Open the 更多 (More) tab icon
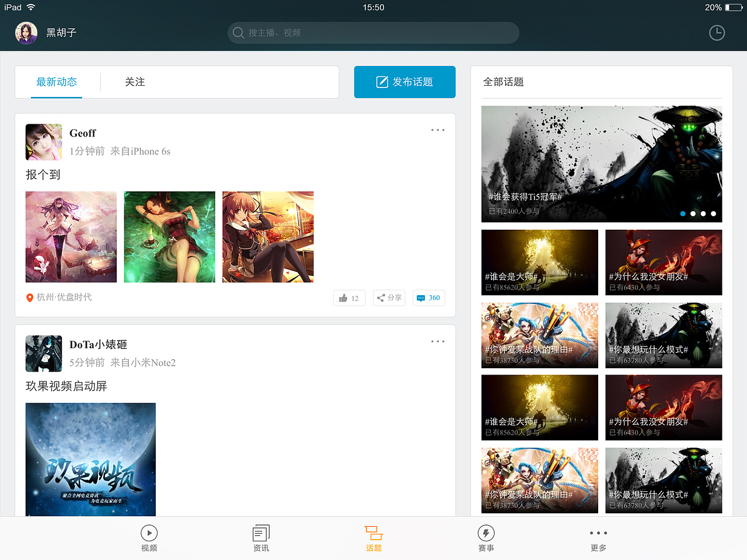Viewport: 747px width, 560px height. tap(598, 533)
